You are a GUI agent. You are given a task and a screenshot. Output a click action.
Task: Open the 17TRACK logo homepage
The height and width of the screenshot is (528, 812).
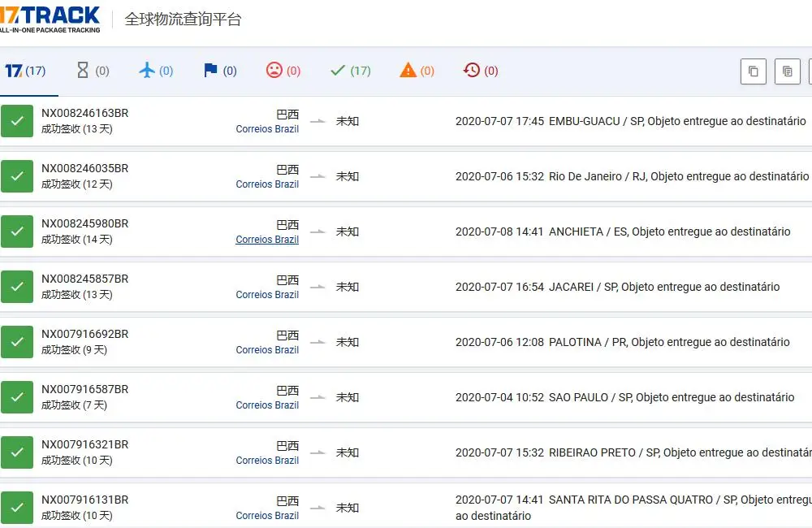(50, 19)
